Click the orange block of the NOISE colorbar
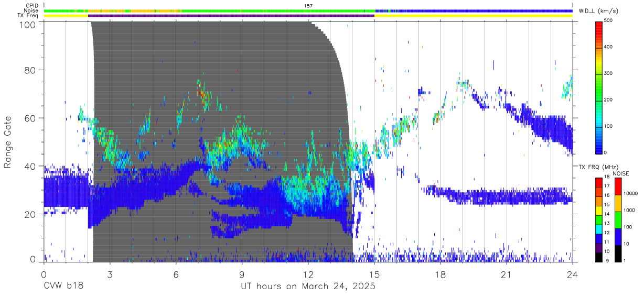 pyautogui.click(x=618, y=203)
